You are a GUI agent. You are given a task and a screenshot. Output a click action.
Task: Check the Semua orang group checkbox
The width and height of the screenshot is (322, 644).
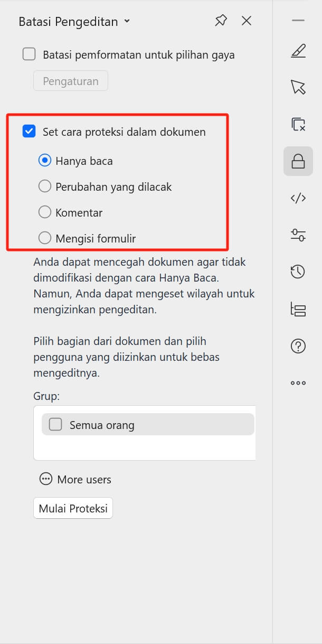(55, 425)
